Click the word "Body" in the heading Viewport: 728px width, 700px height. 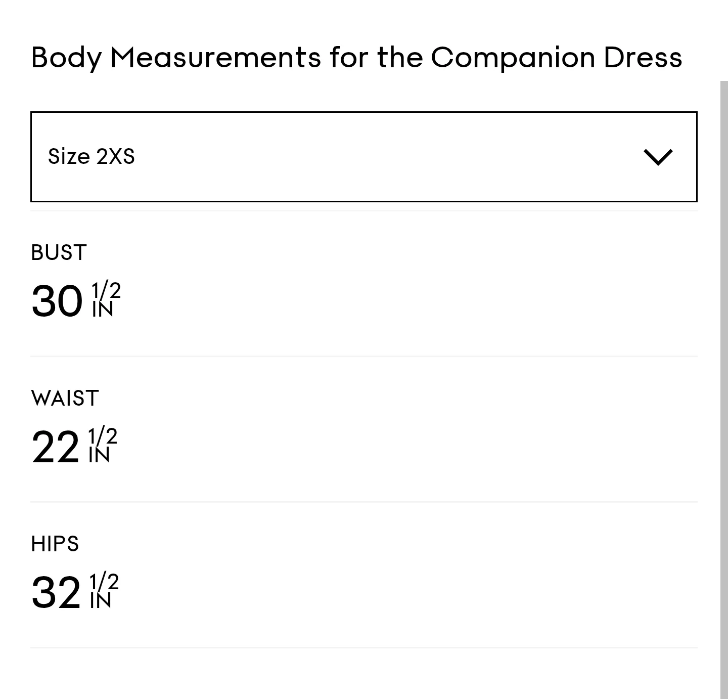66,58
